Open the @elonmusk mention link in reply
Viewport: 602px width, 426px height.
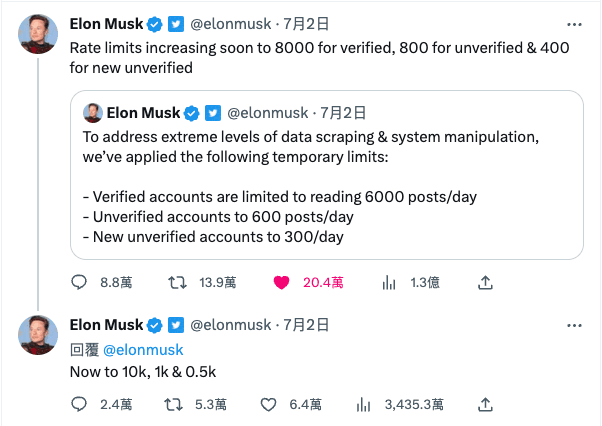tap(143, 350)
